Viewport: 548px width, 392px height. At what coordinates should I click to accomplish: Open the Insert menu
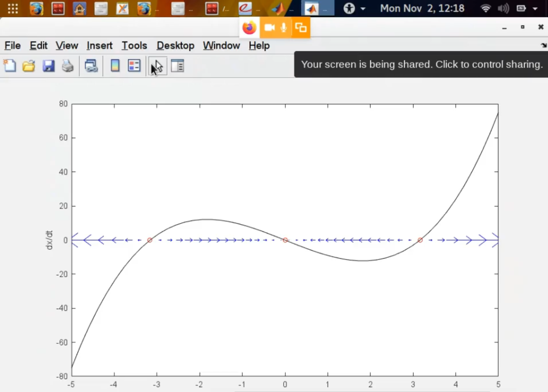coord(99,46)
